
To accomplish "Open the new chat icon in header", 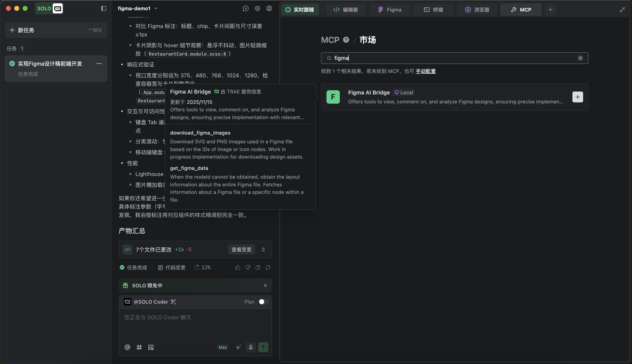I will coord(246,9).
